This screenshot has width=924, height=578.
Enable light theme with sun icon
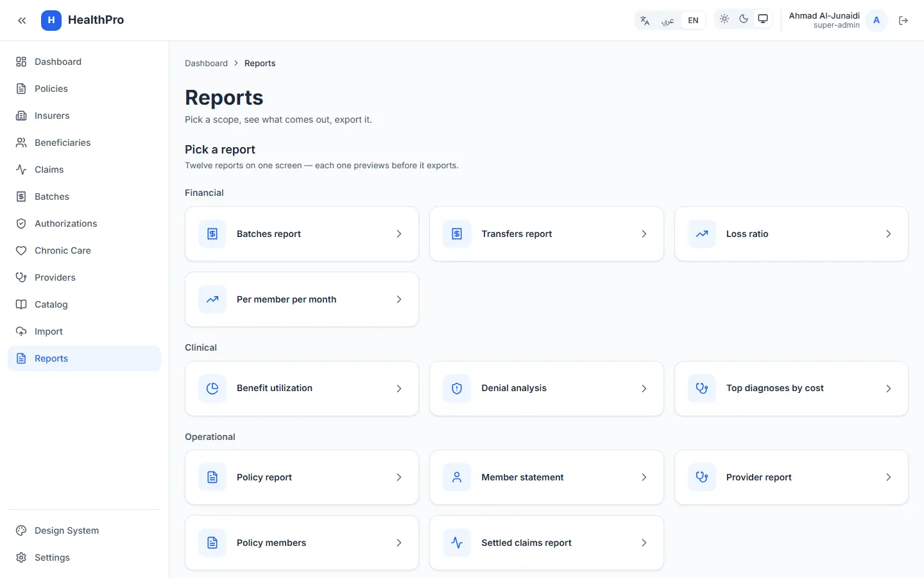[724, 19]
